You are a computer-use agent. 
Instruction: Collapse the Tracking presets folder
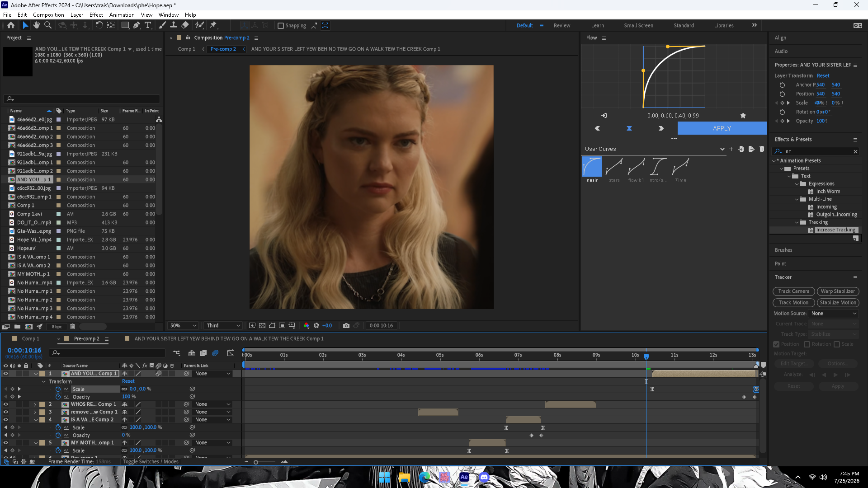point(797,222)
